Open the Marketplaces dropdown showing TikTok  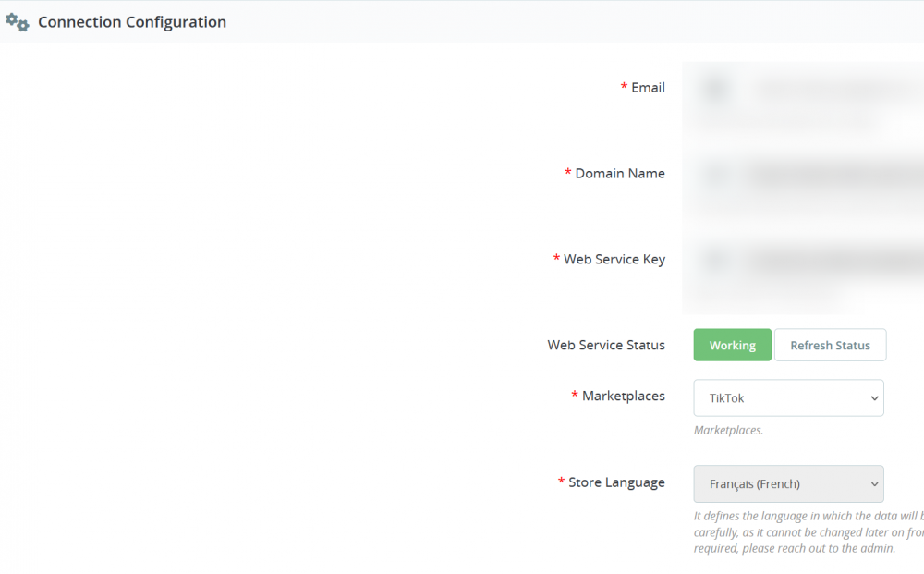(788, 398)
